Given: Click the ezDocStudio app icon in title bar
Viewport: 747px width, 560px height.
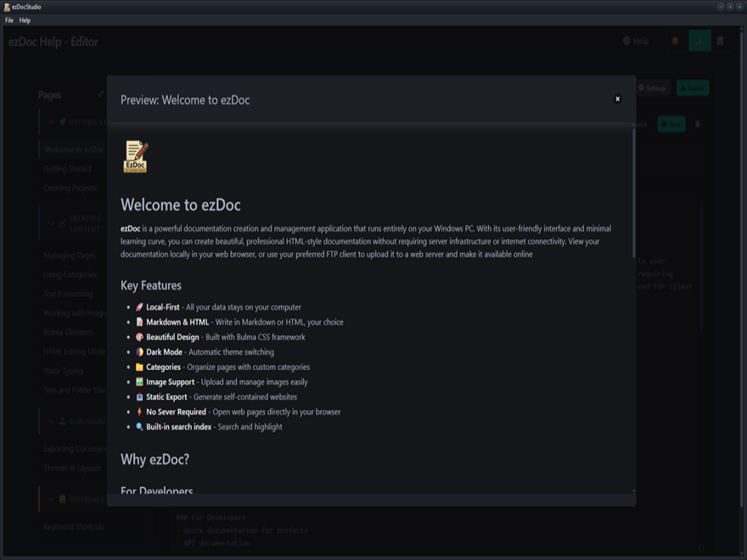Looking at the screenshot, I should [x=7, y=7].
